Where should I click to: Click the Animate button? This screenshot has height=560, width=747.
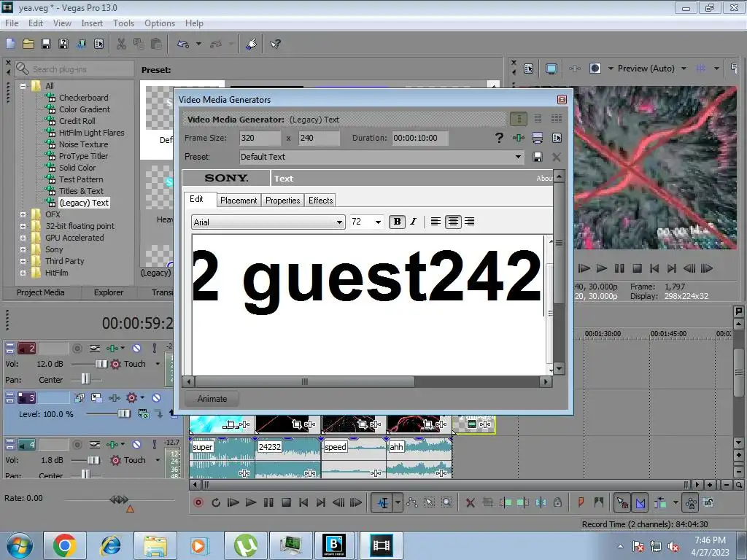[x=212, y=399]
